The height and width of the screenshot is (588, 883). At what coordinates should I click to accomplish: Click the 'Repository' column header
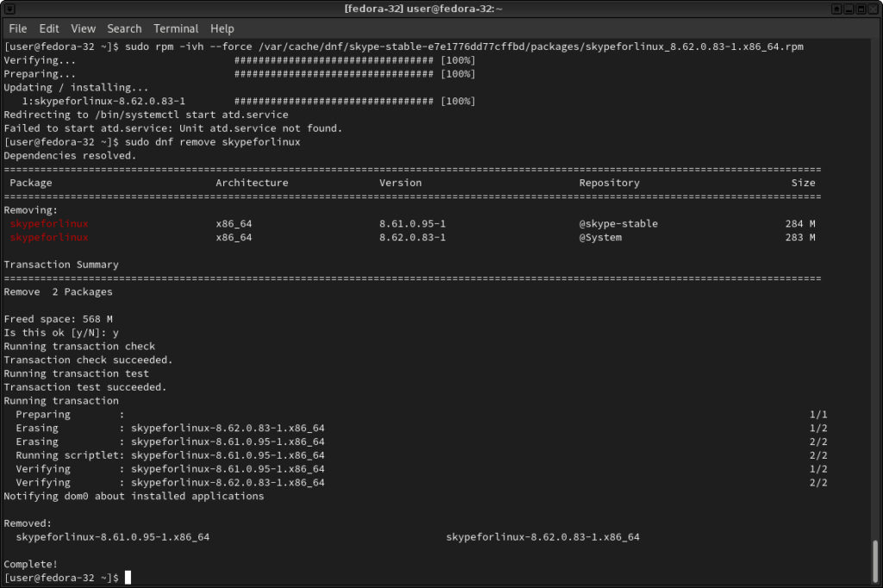click(x=610, y=183)
